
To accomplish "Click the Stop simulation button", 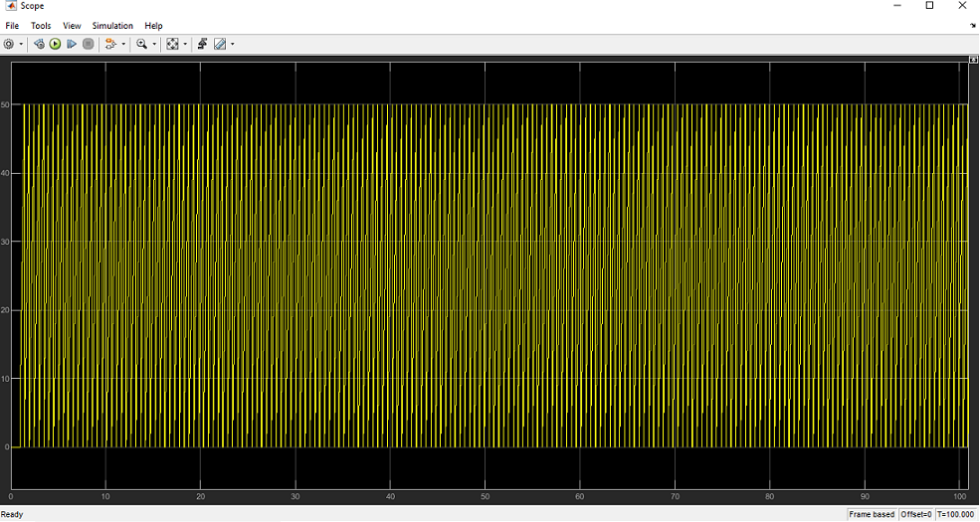I will click(89, 44).
